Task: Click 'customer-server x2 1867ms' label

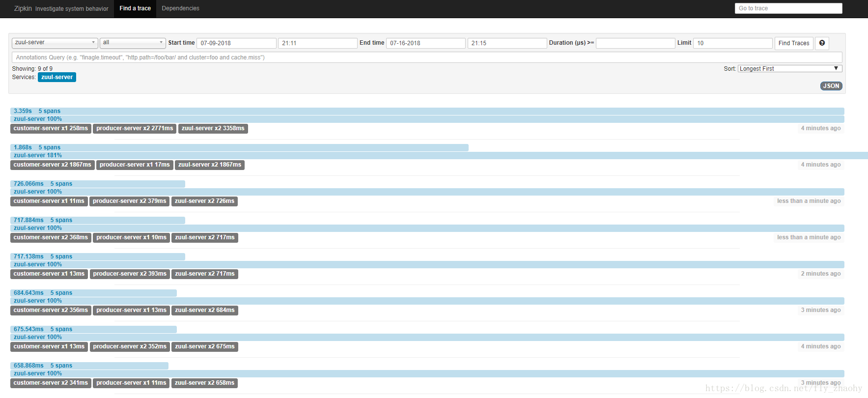Action: click(x=53, y=165)
